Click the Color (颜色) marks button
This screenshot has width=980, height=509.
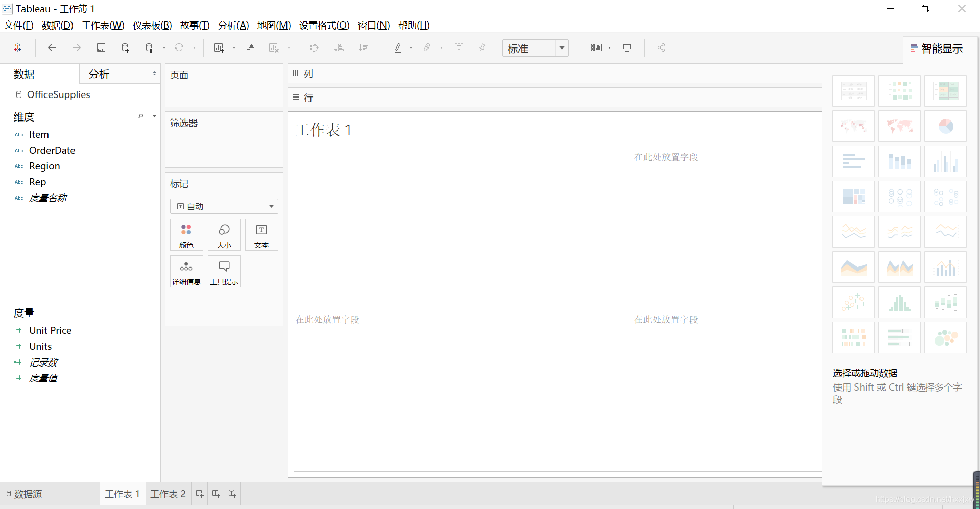coord(186,235)
